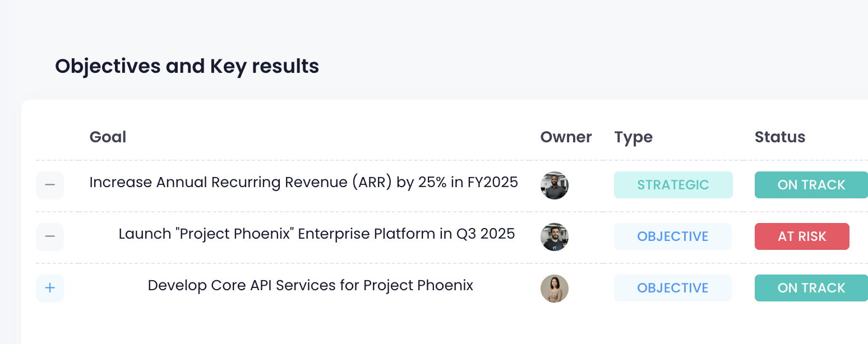Click the Type column header
The height and width of the screenshot is (344, 868).
(633, 137)
